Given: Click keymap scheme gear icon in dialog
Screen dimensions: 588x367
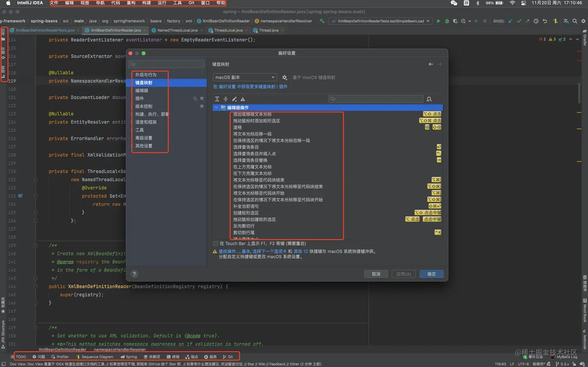Looking at the screenshot, I should click(285, 77).
